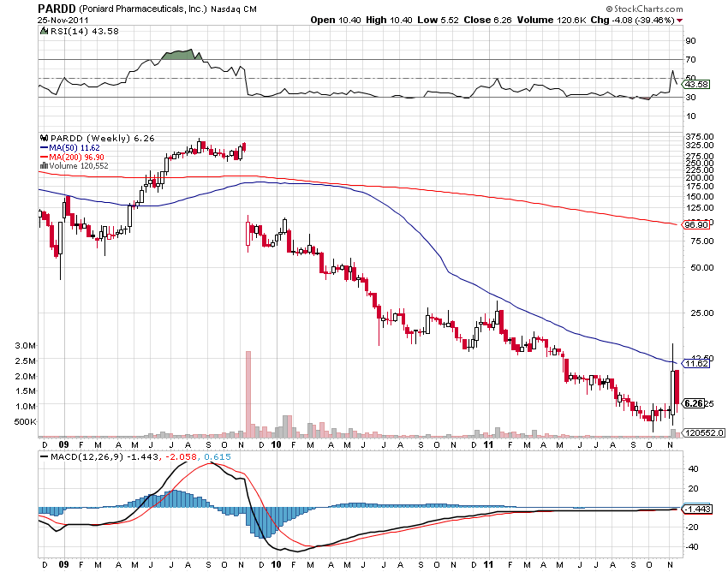Click the High 10.40 value
This screenshot has height=572, width=728.
click(x=389, y=20)
